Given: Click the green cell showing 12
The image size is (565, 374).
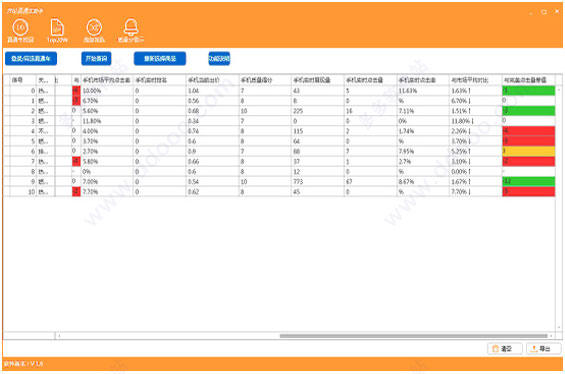Looking at the screenshot, I should (529, 182).
